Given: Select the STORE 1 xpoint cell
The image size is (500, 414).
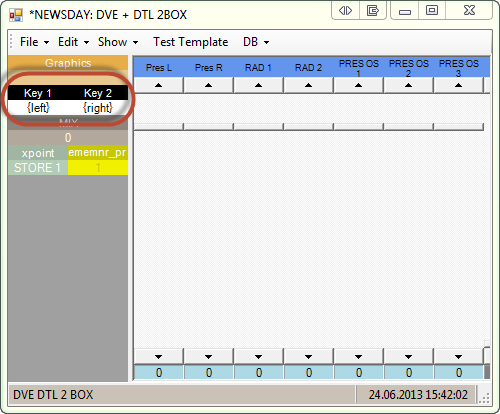Looking at the screenshot, I should 38,168.
